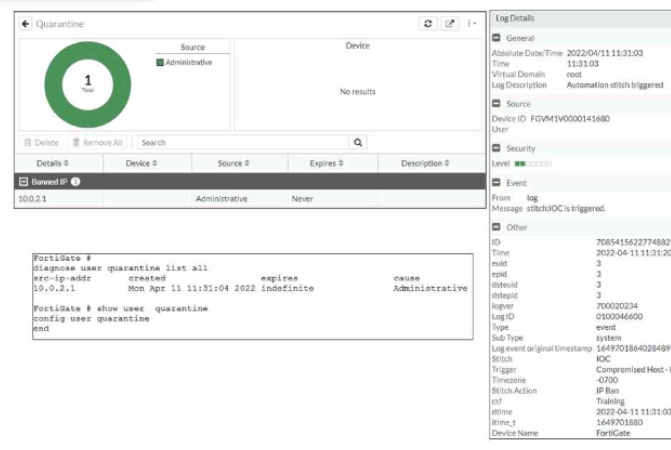This screenshot has width=671, height=450.
Task: Click the 'stitch:IOC is triggered.' message
Action: click(x=566, y=209)
